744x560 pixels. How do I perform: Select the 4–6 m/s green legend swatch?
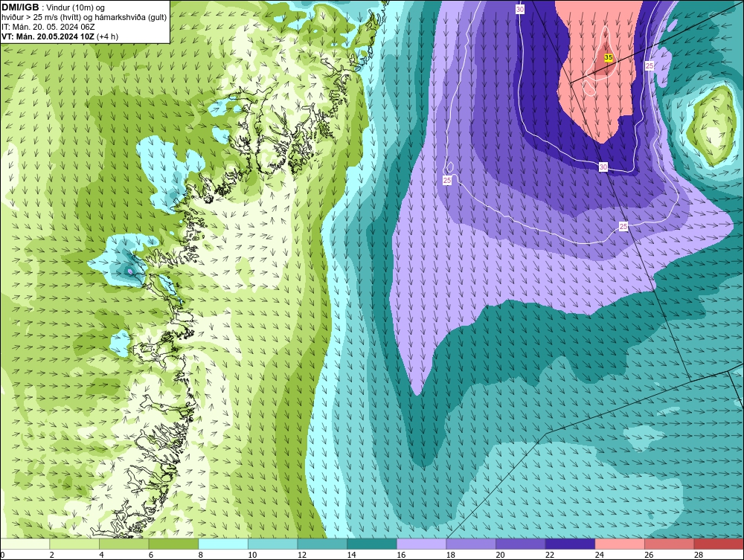pyautogui.click(x=124, y=544)
